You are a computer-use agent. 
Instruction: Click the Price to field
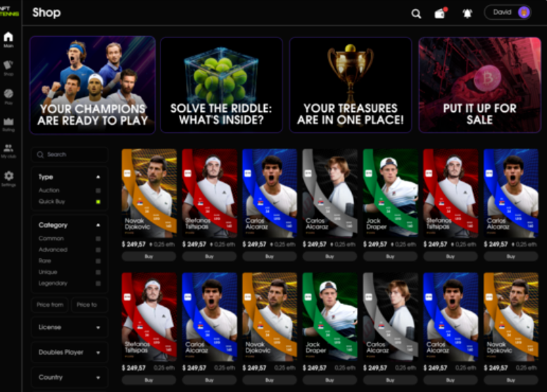click(89, 305)
